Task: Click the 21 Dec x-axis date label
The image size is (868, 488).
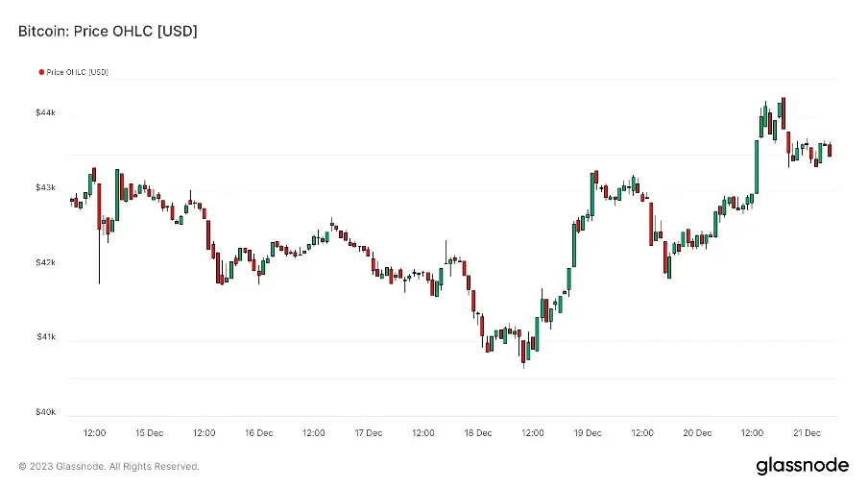Action: point(807,433)
